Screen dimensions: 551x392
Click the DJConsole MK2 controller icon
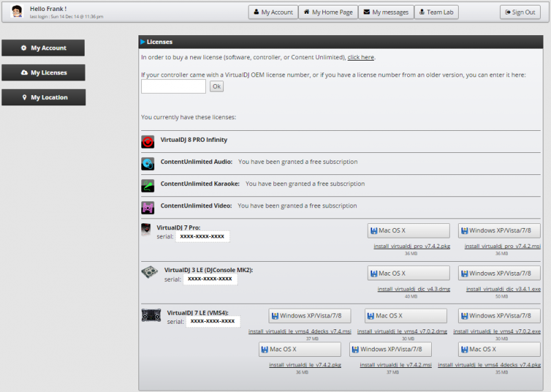point(149,272)
